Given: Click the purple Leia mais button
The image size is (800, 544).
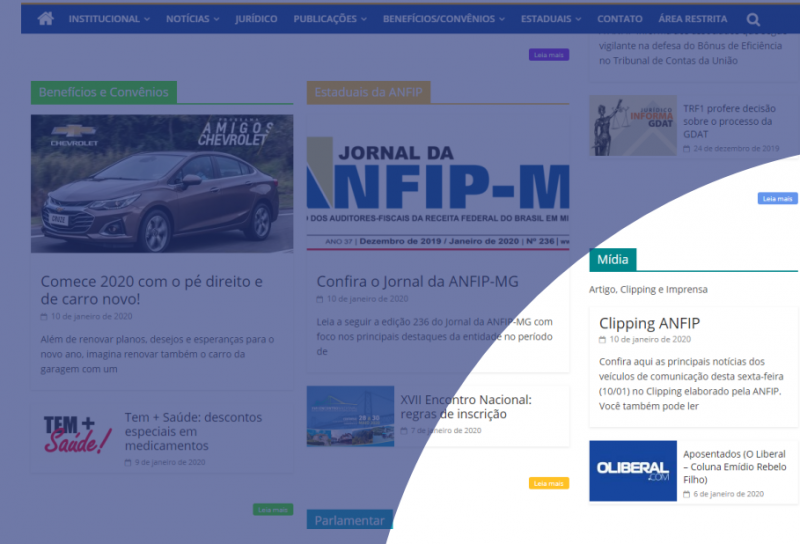Looking at the screenshot, I should (x=549, y=55).
